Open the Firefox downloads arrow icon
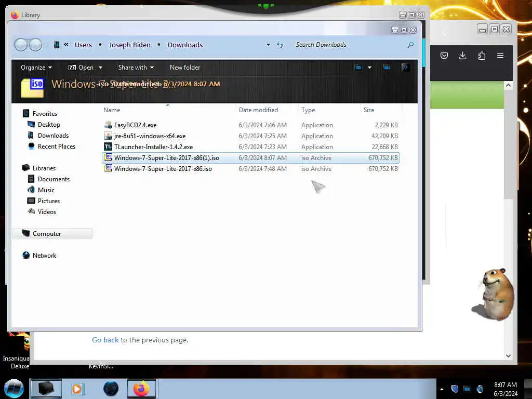This screenshot has width=532, height=399. point(462,56)
